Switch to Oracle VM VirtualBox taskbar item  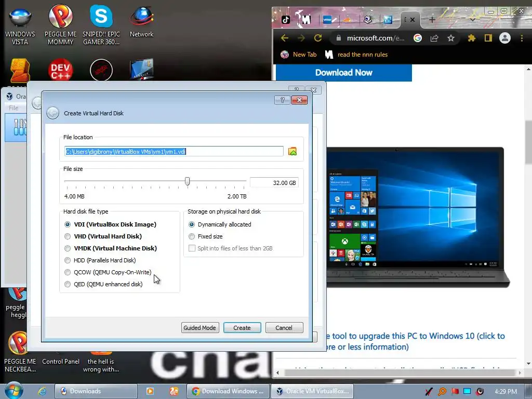point(312,391)
